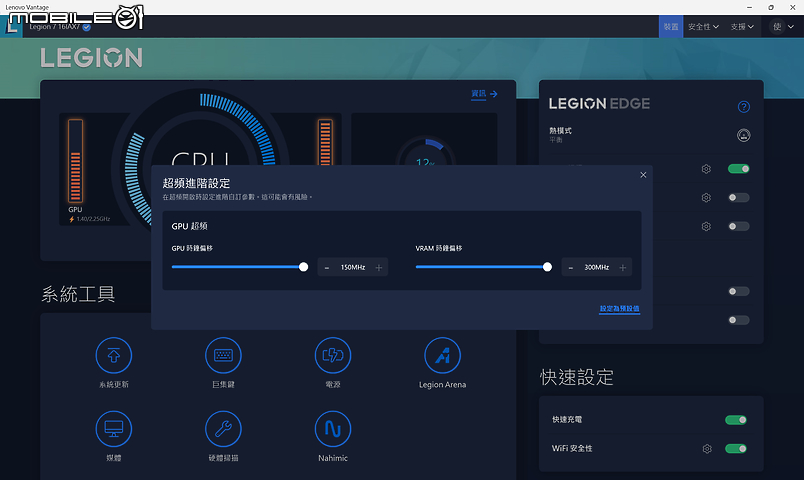Screen dimensions: 804x480
Task: Maximize the Lenovo Vantage window
Action: tap(771, 7)
